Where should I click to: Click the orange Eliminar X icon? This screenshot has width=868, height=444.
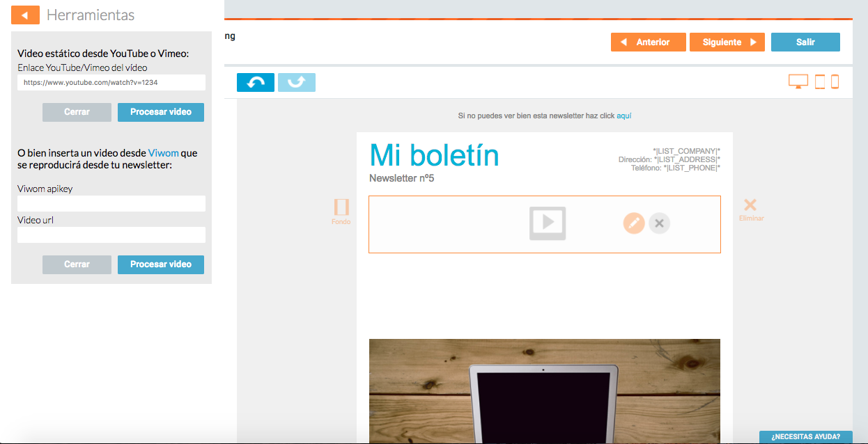750,205
